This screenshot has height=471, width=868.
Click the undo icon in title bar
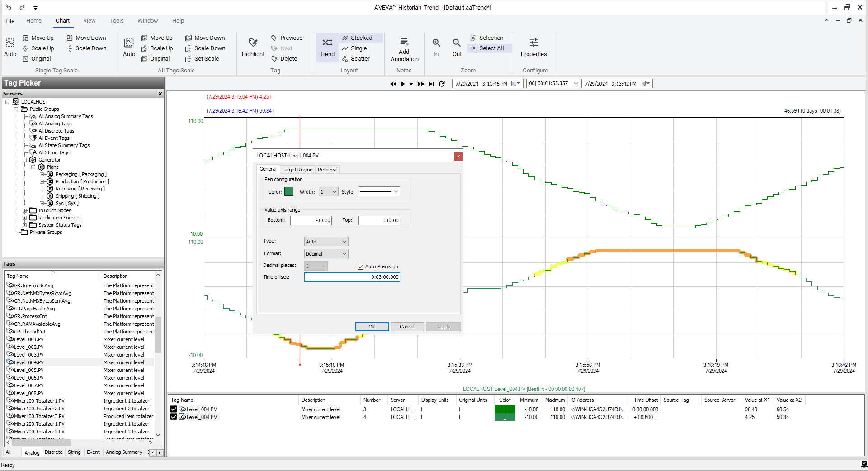[9, 7]
